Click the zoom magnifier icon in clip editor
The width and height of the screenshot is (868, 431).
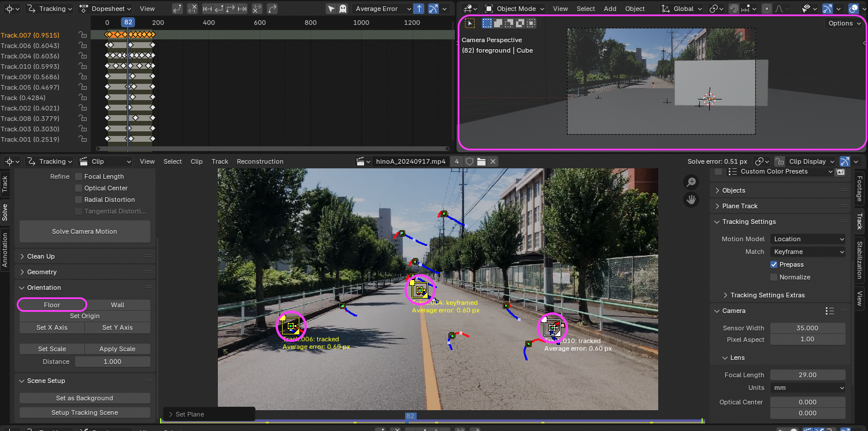pyautogui.click(x=691, y=182)
